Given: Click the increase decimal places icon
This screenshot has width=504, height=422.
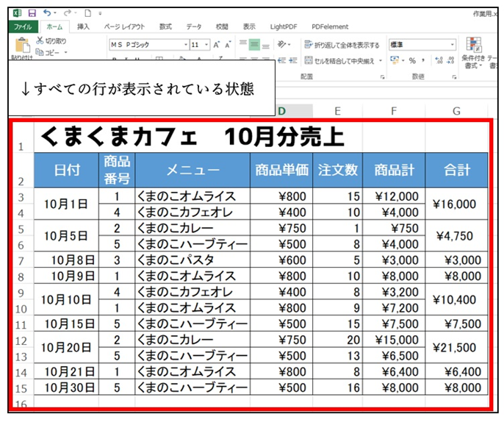Looking at the screenshot, I should click(438, 61).
